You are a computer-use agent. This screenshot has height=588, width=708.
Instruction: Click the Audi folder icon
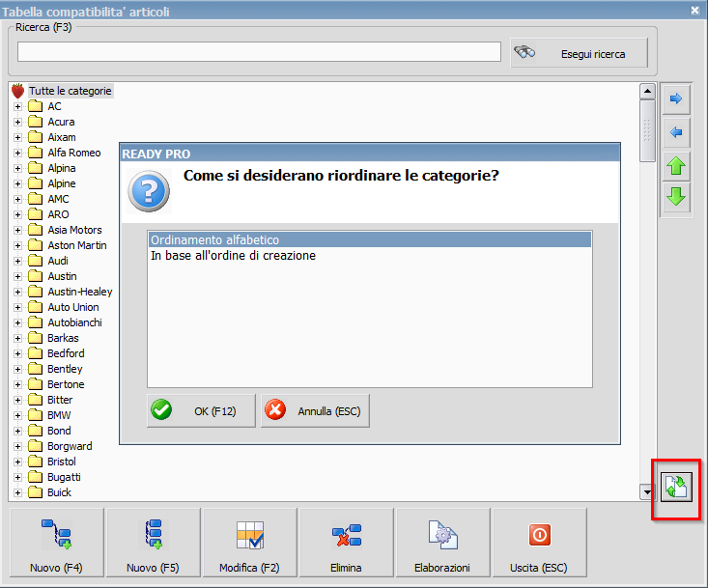click(35, 261)
